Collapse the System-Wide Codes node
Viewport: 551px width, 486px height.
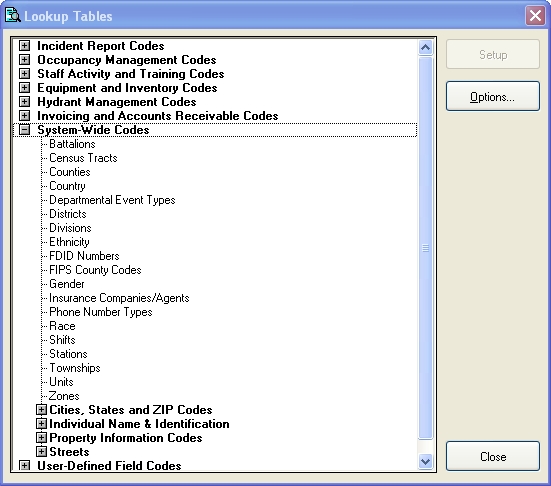pyautogui.click(x=24, y=130)
